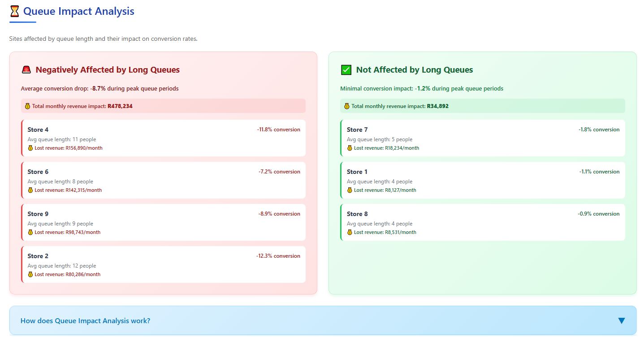This screenshot has height=342, width=644.
Task: Click the red total monthly revenue impact bar
Action: [x=163, y=106]
